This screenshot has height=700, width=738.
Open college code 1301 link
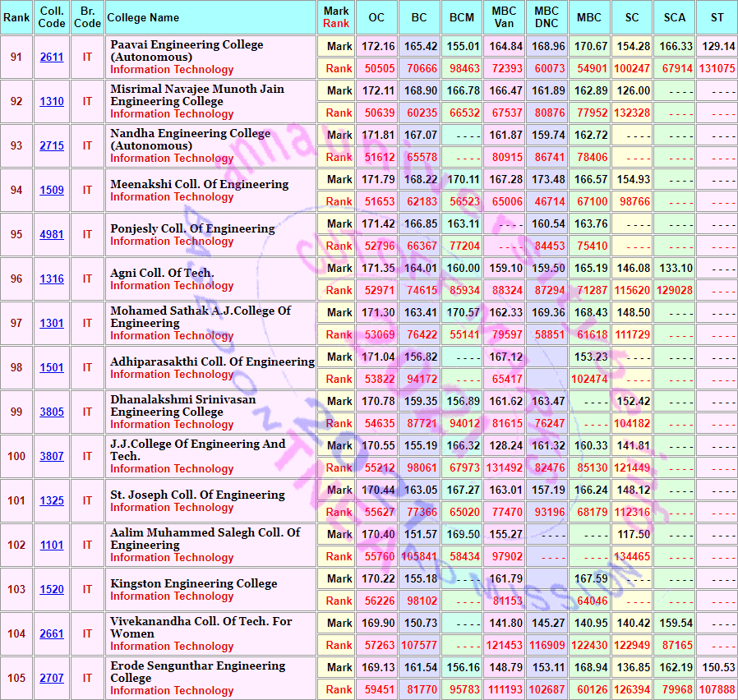coord(52,323)
